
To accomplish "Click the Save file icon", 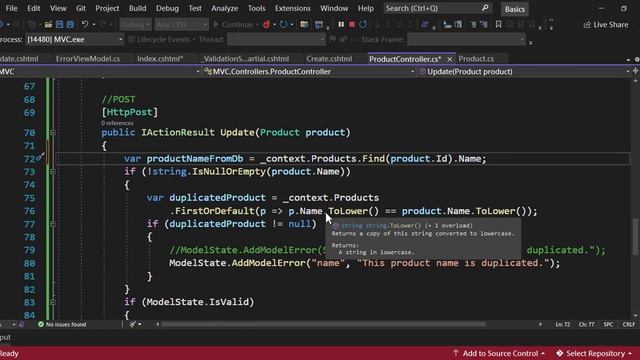I will pyautogui.click(x=59, y=24).
